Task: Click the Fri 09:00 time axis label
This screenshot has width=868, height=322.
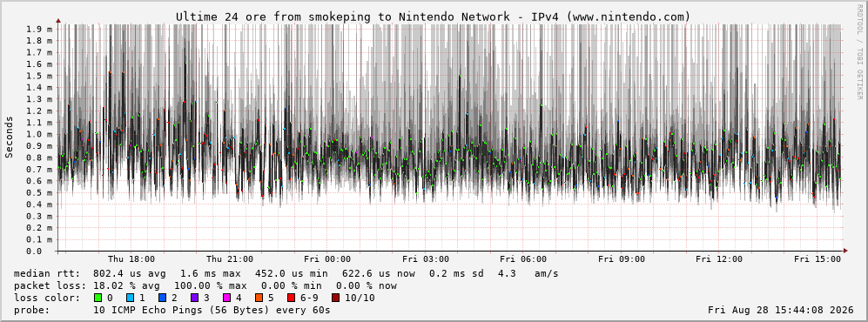Action: pyautogui.click(x=621, y=259)
